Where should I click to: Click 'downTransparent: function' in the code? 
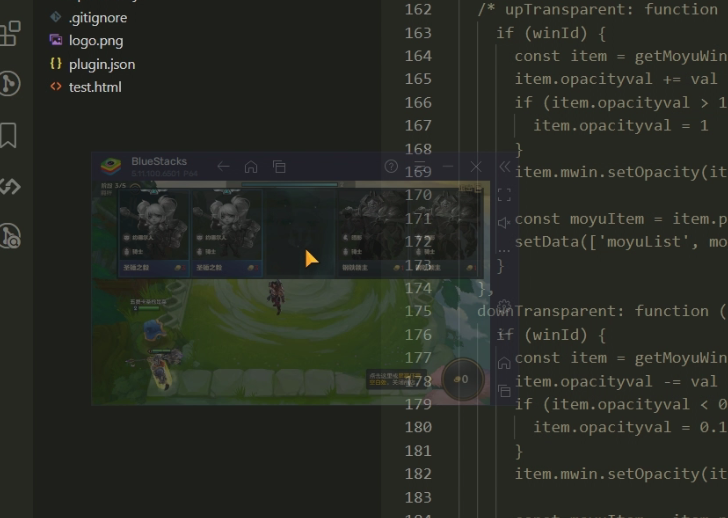pyautogui.click(x=593, y=311)
